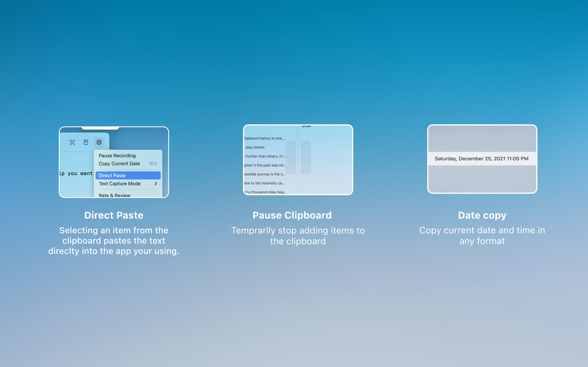Image resolution: width=588 pixels, height=367 pixels.
Task: Toggle the highlighted Direct Paste menu item
Action: [128, 175]
